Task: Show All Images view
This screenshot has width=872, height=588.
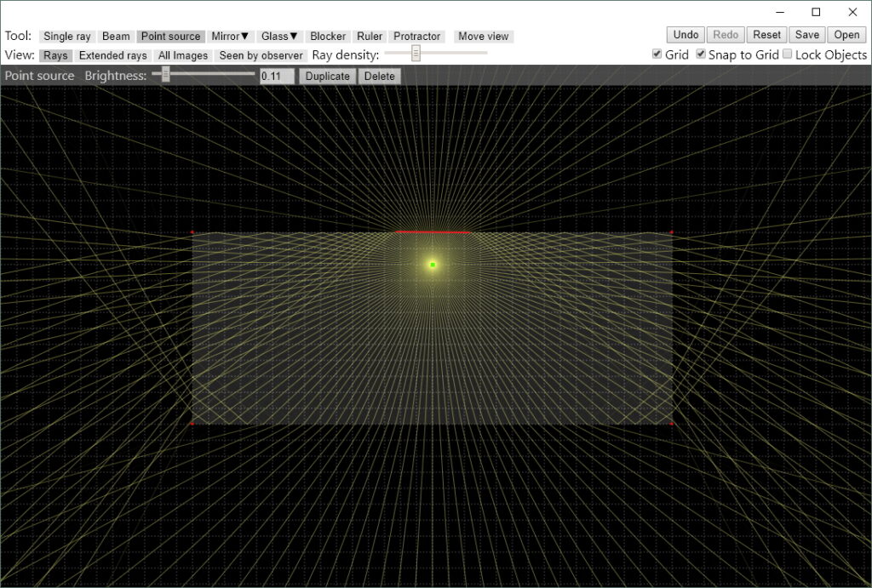Action: [183, 55]
